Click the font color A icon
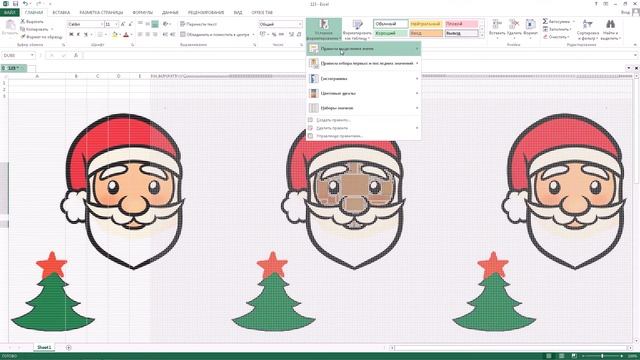The width and height of the screenshot is (640, 360). pos(126,35)
